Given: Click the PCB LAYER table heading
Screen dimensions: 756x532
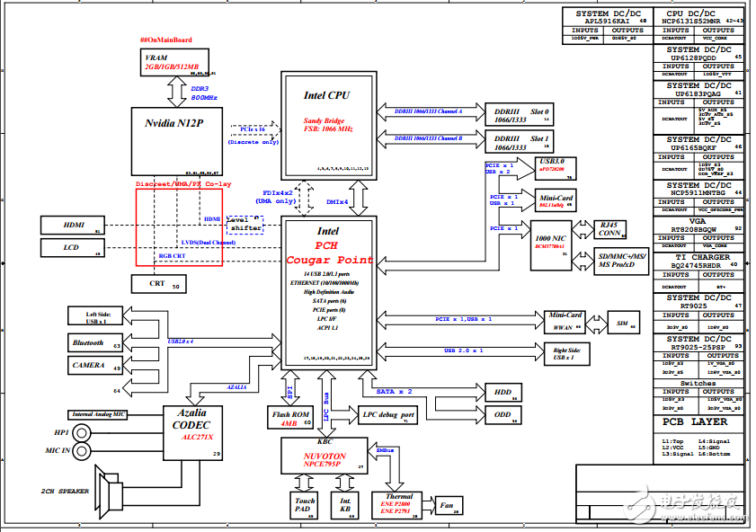Looking at the screenshot, I should point(698,421).
